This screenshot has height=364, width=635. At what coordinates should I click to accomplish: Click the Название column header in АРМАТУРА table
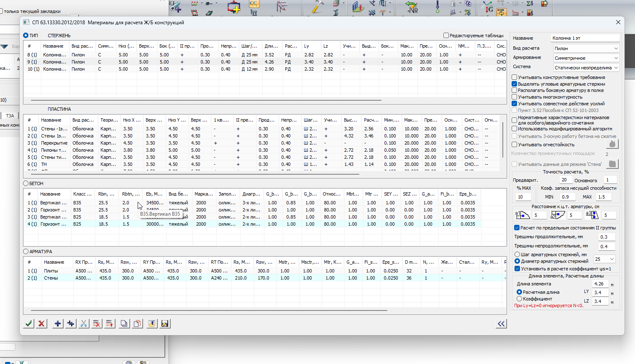tap(54, 262)
